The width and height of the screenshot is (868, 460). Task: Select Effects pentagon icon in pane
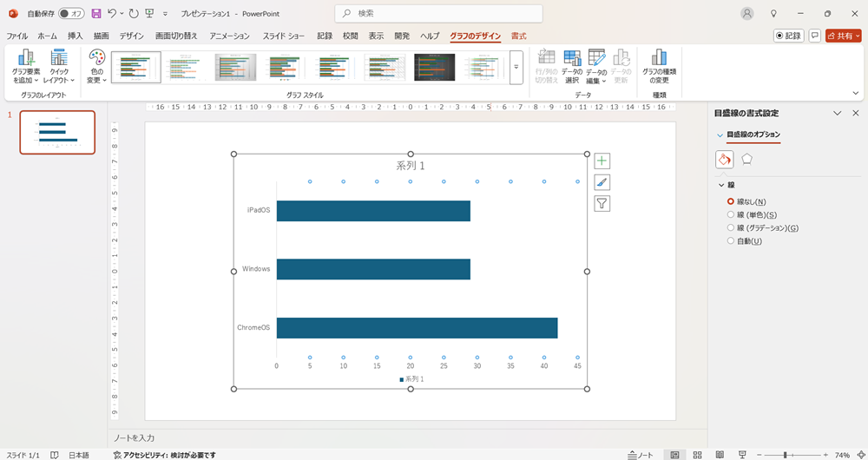click(x=746, y=160)
